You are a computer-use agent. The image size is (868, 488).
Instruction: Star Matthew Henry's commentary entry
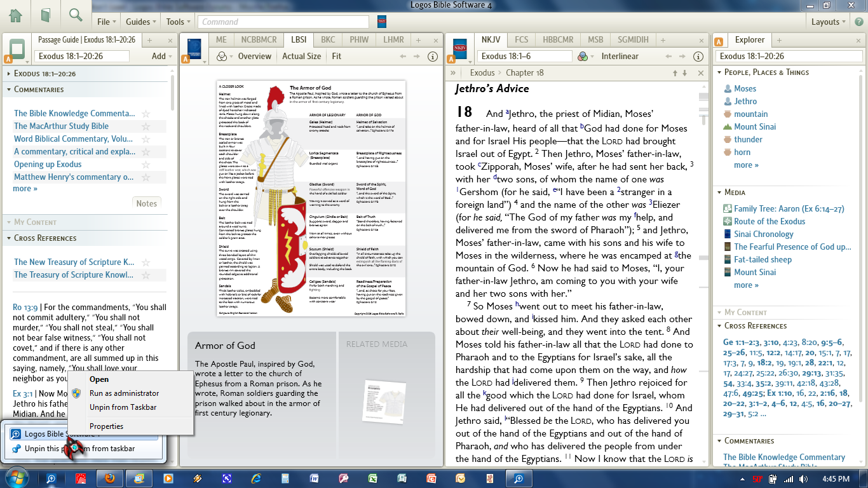click(x=146, y=177)
